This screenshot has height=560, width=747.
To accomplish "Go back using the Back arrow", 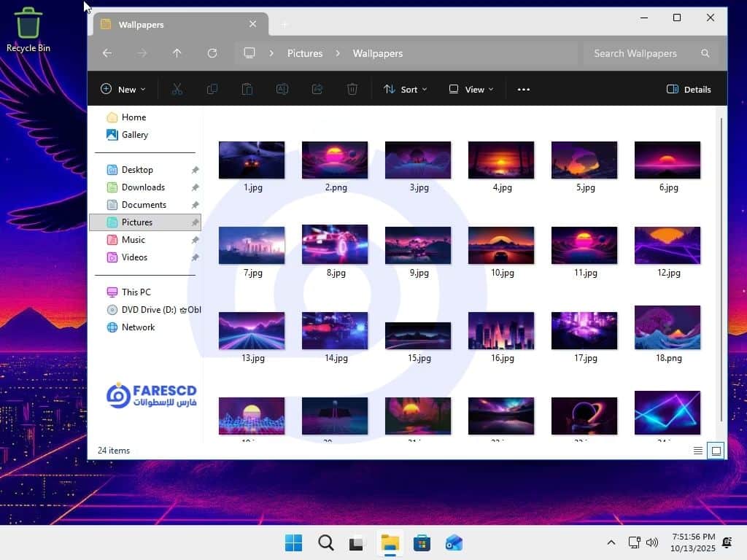I will click(107, 53).
